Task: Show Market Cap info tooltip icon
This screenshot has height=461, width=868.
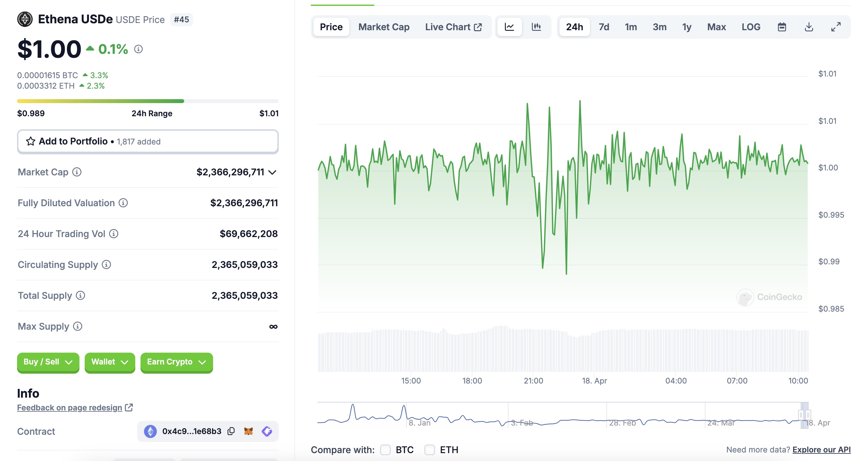Action: point(77,172)
